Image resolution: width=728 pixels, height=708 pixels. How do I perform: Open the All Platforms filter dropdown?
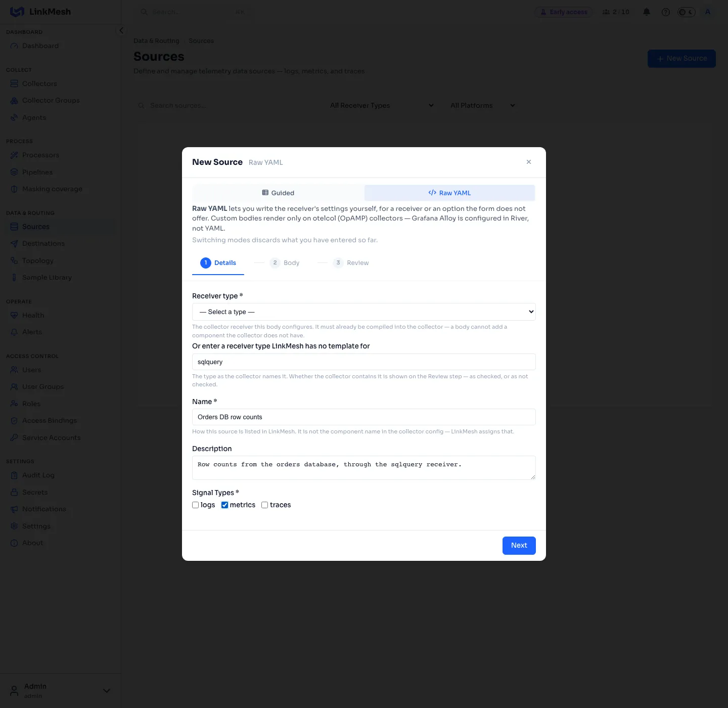coord(483,105)
